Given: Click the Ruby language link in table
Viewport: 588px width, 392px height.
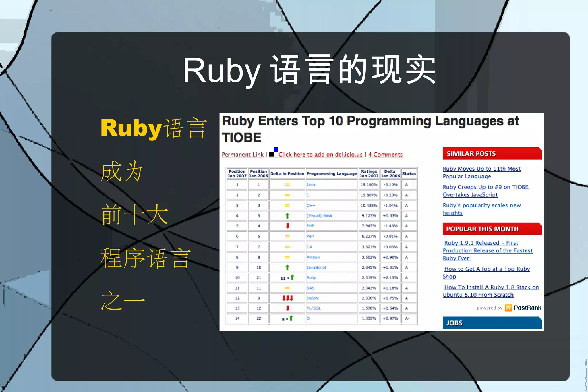Looking at the screenshot, I should click(x=311, y=277).
